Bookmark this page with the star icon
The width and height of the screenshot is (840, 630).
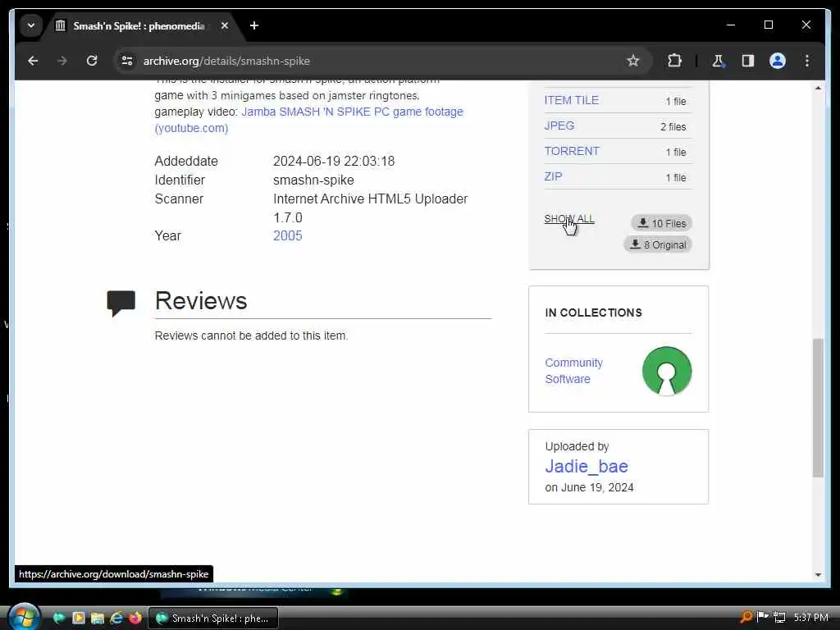click(x=632, y=61)
